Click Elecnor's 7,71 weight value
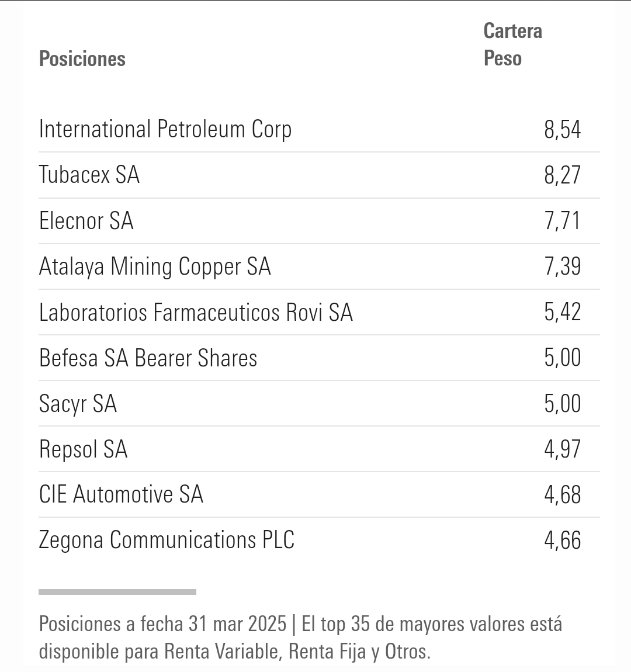631x672 pixels. click(x=563, y=221)
